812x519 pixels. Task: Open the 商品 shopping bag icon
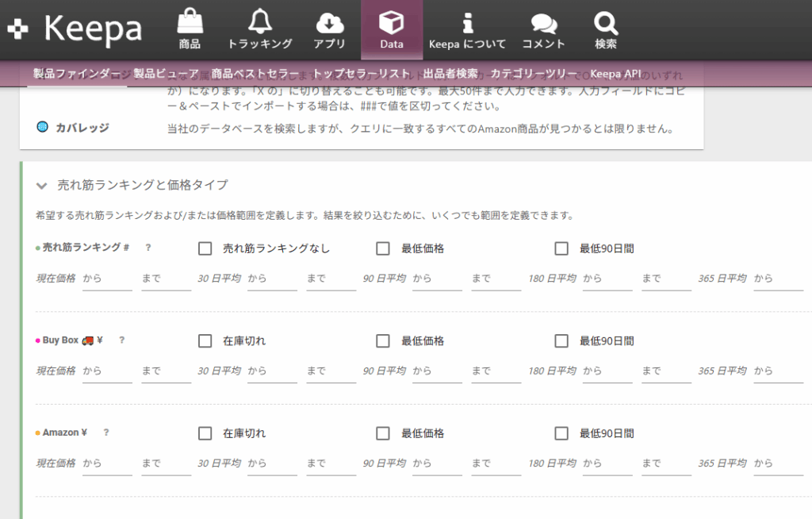click(x=190, y=22)
